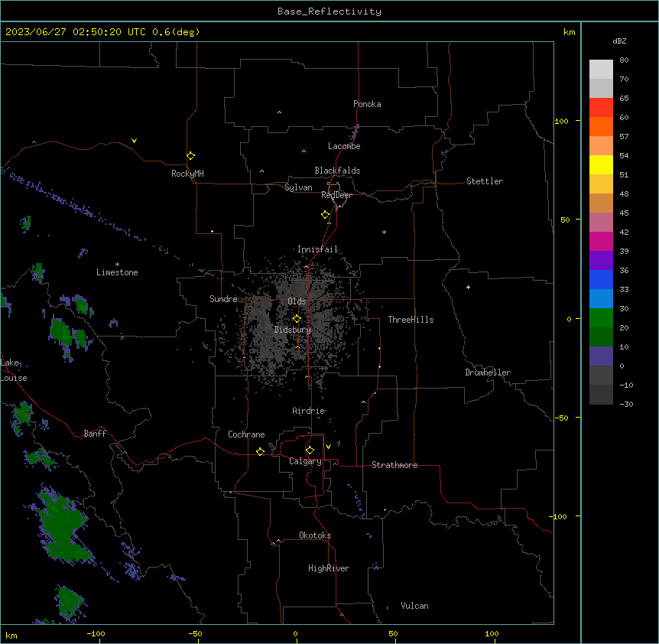Click the Okotoks label

(x=315, y=535)
